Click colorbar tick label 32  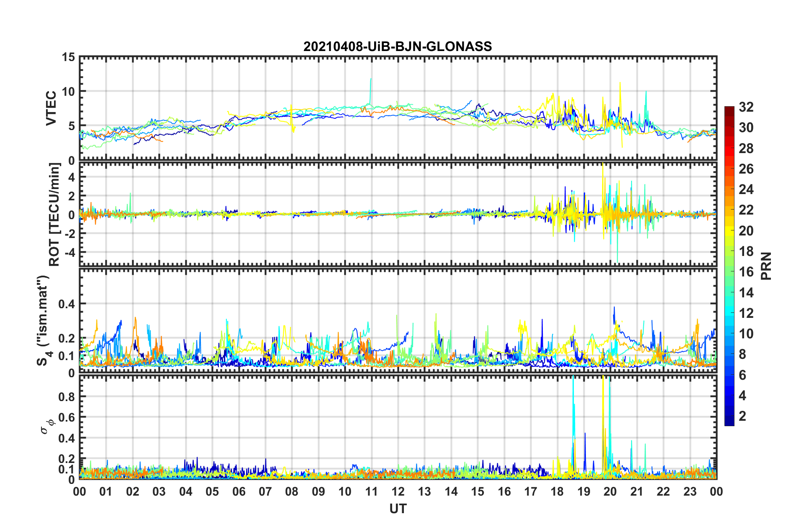tap(746, 107)
